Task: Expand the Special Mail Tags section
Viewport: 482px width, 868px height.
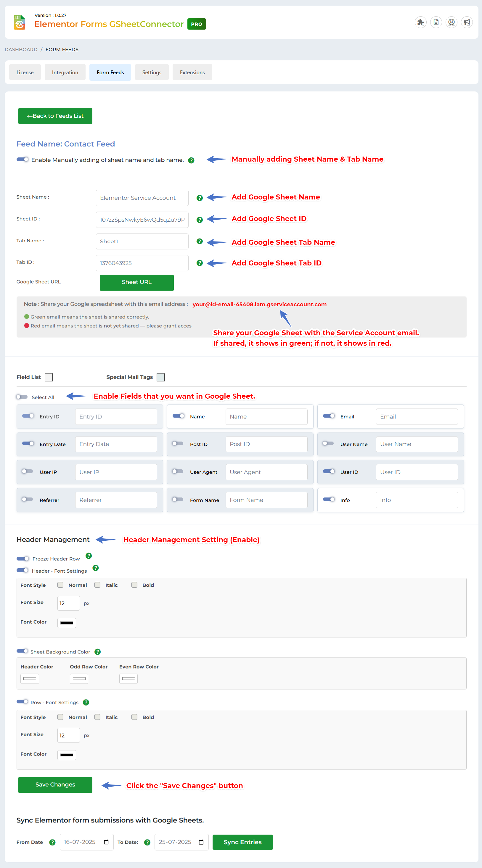Action: [x=161, y=377]
